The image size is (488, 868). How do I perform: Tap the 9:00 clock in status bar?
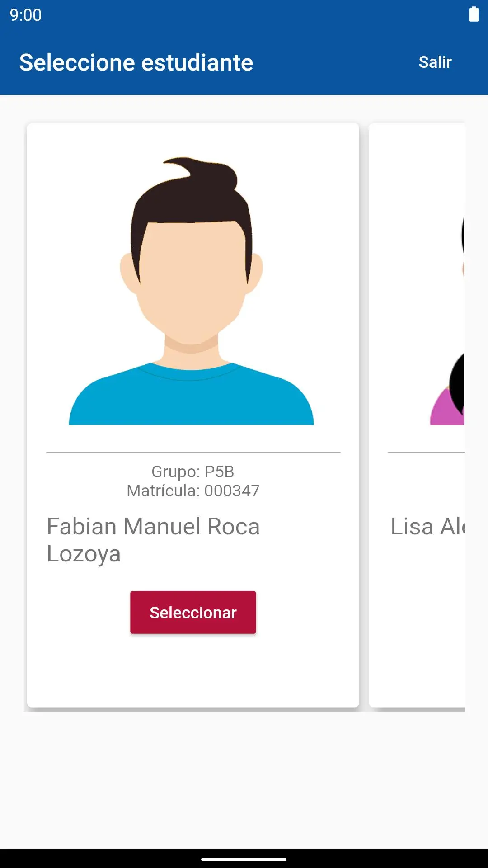tap(26, 15)
